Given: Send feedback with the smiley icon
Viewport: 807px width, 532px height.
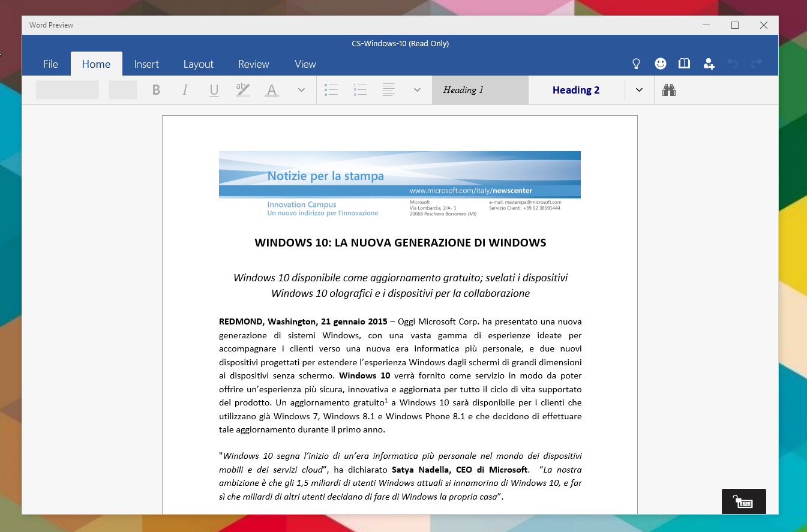Looking at the screenshot, I should coord(661,64).
